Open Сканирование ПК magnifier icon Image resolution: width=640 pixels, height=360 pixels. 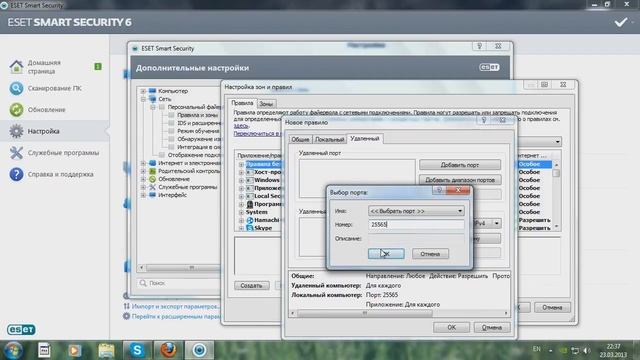point(16,88)
